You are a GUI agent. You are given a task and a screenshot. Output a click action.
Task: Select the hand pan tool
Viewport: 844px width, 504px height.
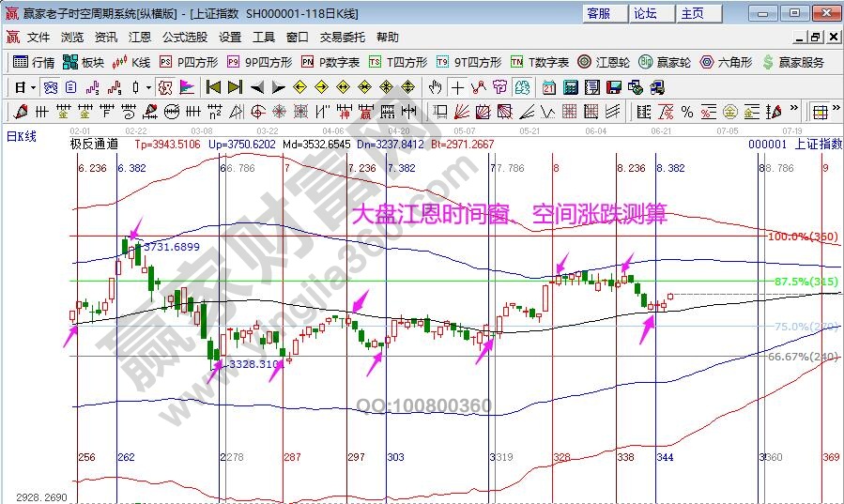(435, 87)
